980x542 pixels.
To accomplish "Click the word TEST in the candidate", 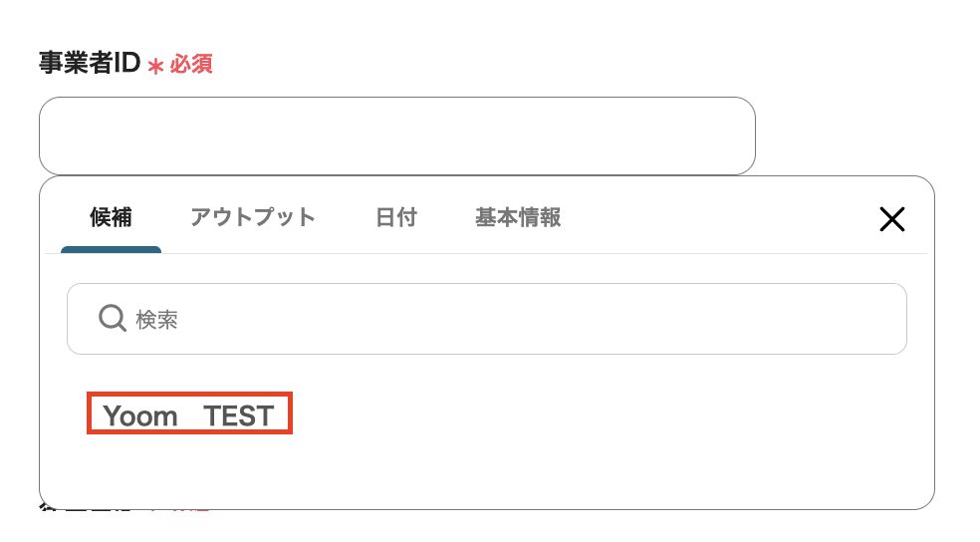I will [239, 415].
